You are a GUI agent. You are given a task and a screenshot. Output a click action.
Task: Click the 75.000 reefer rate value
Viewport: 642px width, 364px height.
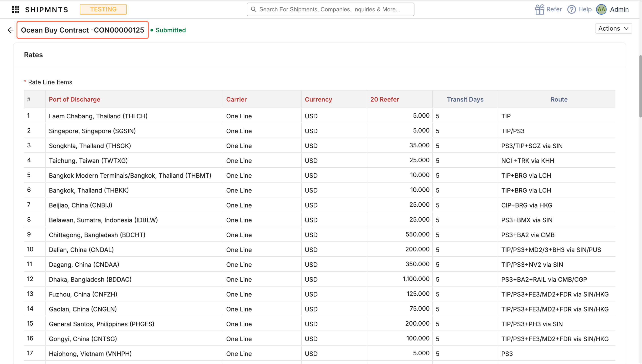(419, 308)
